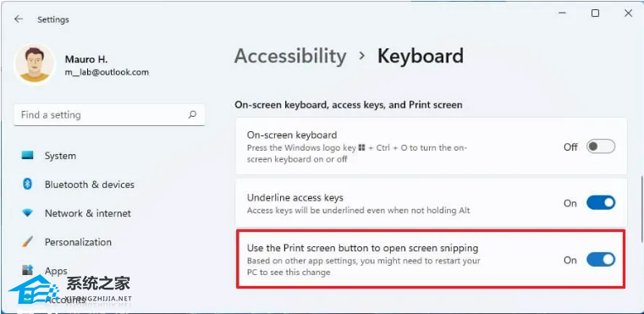Turn off Underline access keys toggle
The height and width of the screenshot is (314, 644).
pyautogui.click(x=601, y=203)
